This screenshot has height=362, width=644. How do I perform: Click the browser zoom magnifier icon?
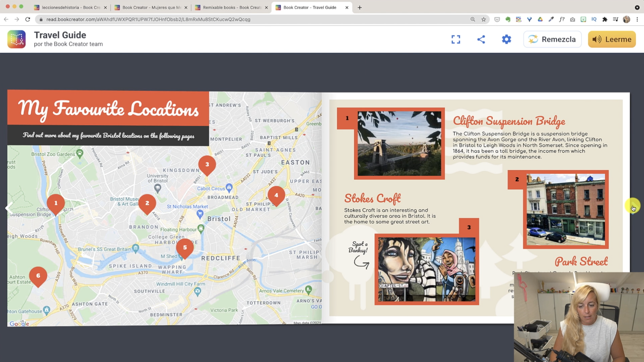(x=473, y=19)
